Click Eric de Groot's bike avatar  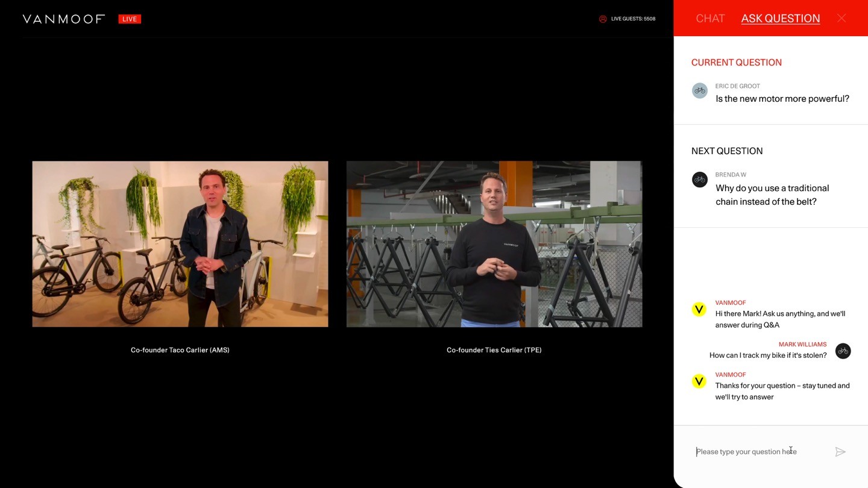(x=700, y=91)
